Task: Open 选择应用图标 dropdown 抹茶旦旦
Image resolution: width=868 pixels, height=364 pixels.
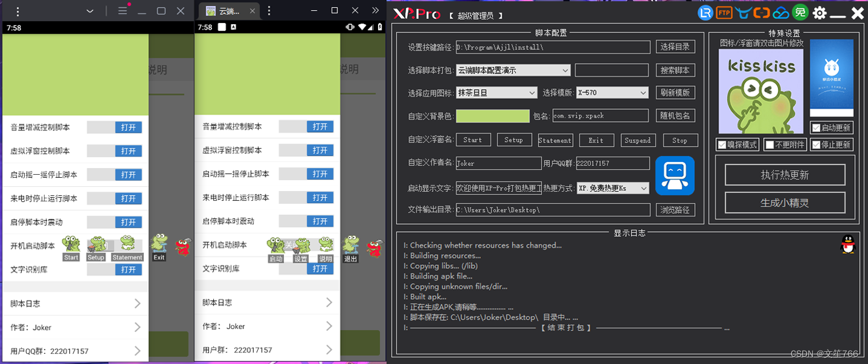Action: (x=497, y=93)
